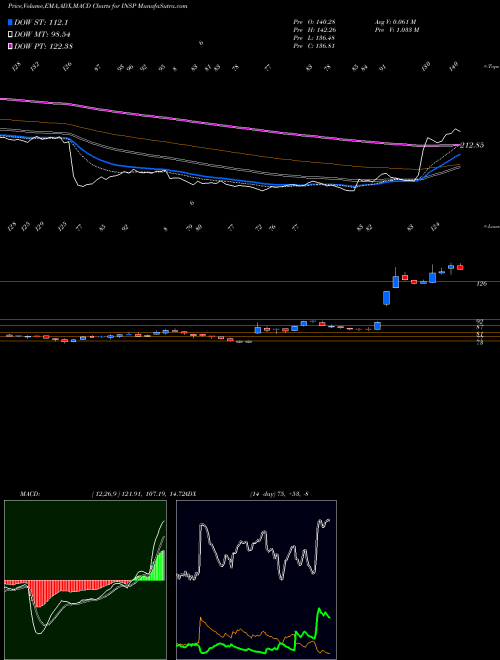Viewport: 500px width, 660px height.
Task: Click the tall blue gap-up candlestick
Action: 386,298
